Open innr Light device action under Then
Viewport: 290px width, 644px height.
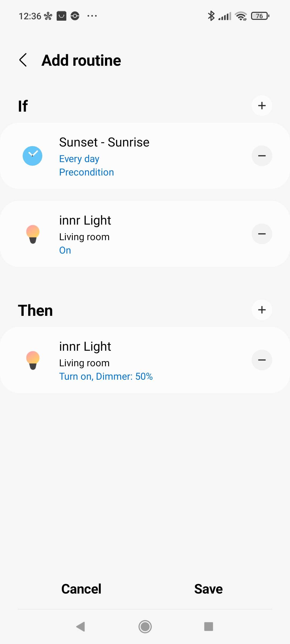pyautogui.click(x=85, y=347)
